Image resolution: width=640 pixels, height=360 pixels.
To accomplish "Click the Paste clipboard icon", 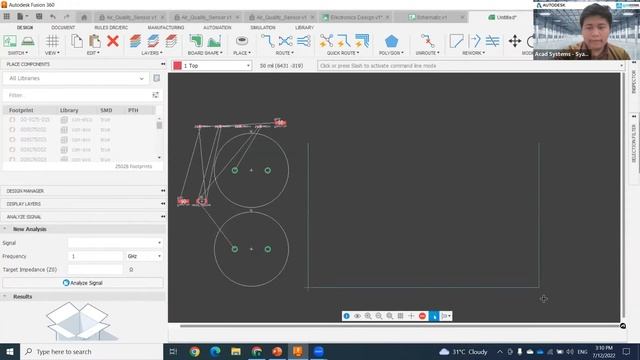I will click(95, 41).
